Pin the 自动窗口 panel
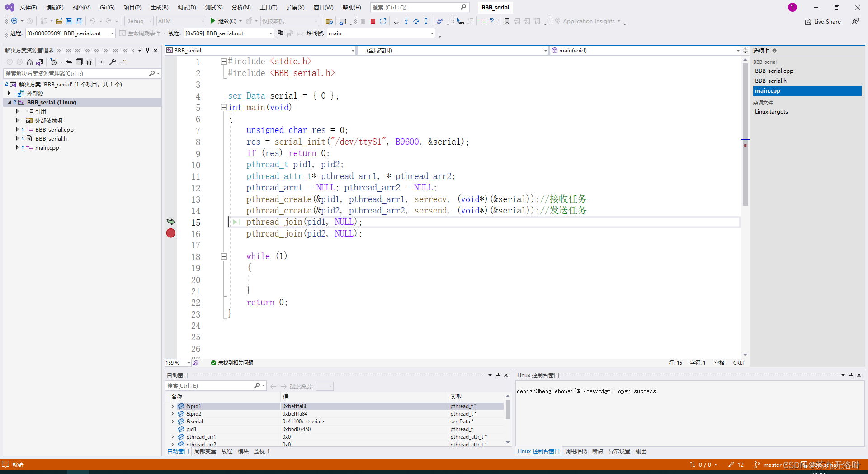This screenshot has width=868, height=474. pos(497,375)
